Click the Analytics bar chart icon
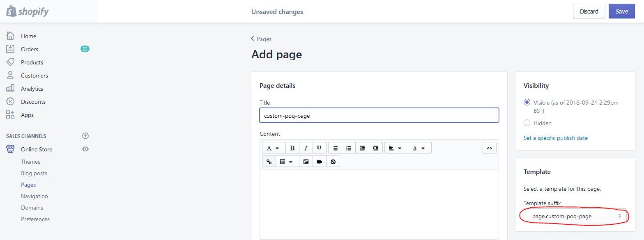This screenshot has width=644, height=240. tap(10, 89)
